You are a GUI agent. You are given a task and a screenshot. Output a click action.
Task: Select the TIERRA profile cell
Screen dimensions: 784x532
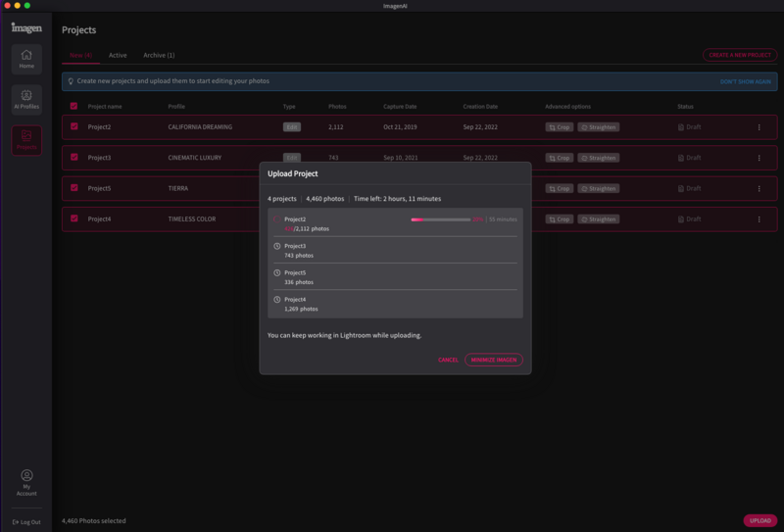coord(178,188)
